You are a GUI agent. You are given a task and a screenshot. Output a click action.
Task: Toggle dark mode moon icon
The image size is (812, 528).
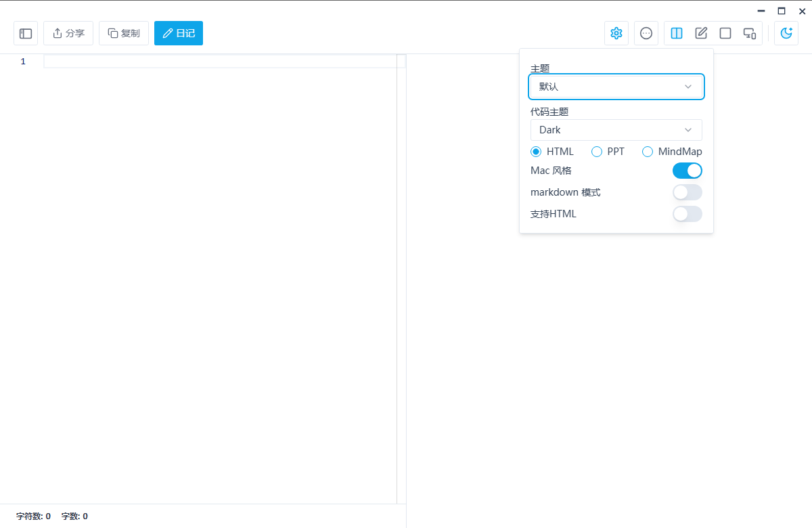pyautogui.click(x=786, y=33)
